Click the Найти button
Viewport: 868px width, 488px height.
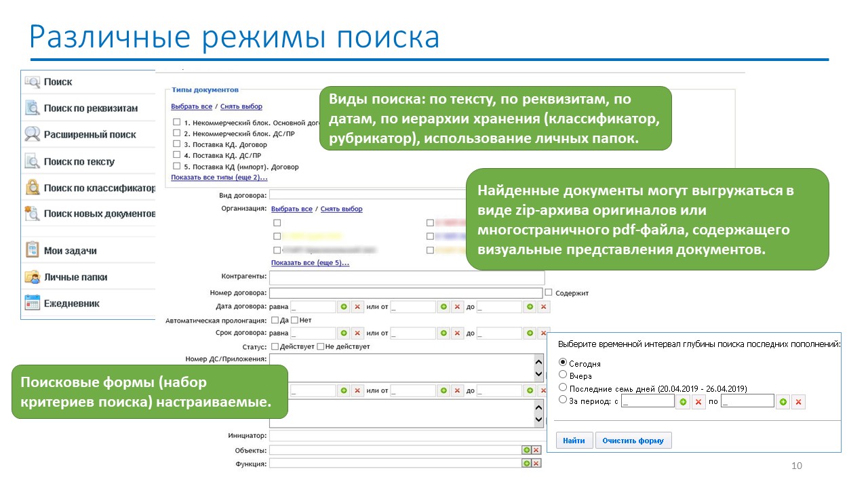(x=574, y=441)
